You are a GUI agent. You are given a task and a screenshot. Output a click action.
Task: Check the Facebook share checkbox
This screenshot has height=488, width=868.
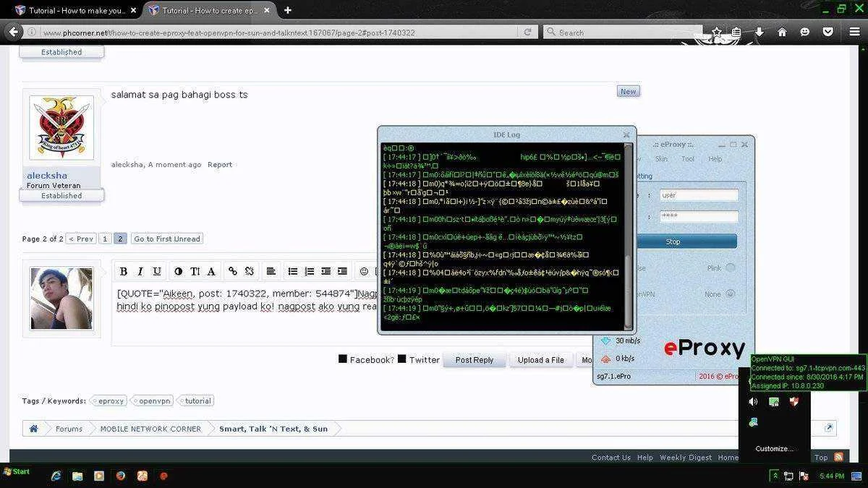[x=343, y=359]
